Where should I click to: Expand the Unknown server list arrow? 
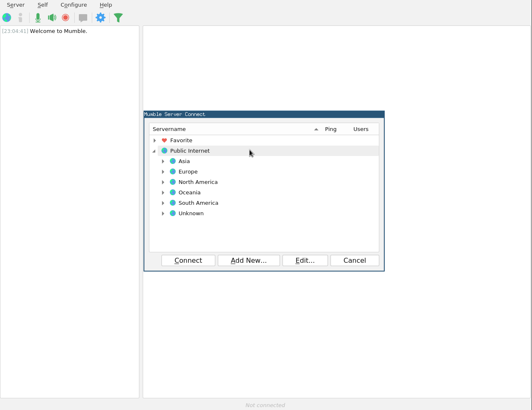(163, 214)
